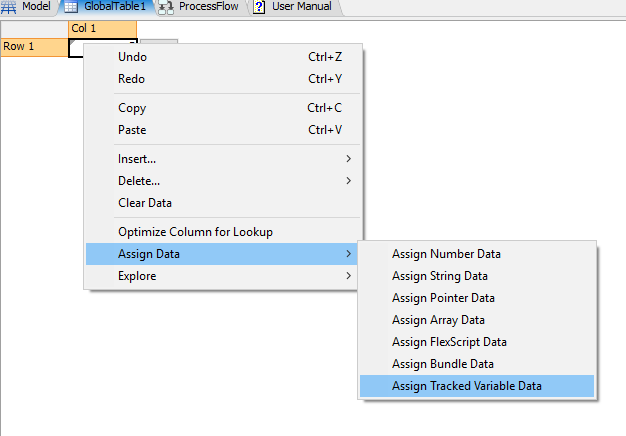626x436 pixels.
Task: Select the Row 1 row header
Action: (x=34, y=46)
